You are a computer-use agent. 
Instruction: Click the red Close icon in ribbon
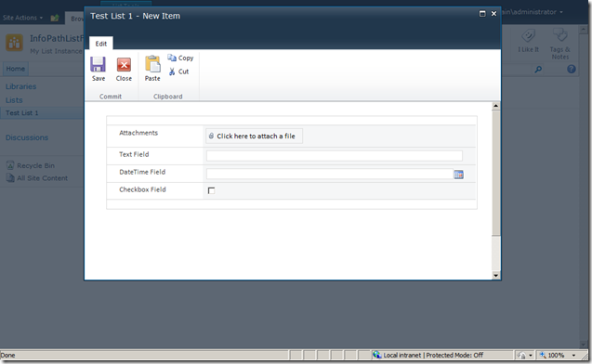click(124, 64)
